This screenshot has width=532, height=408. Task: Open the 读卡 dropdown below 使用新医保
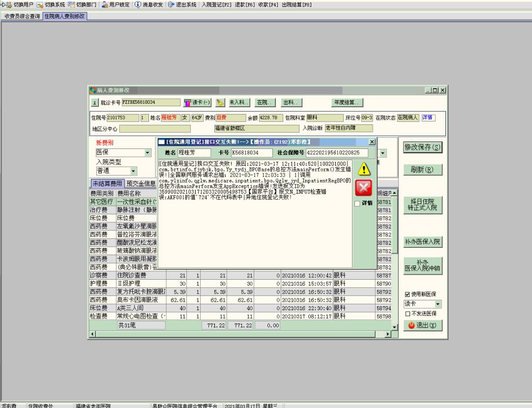click(438, 304)
